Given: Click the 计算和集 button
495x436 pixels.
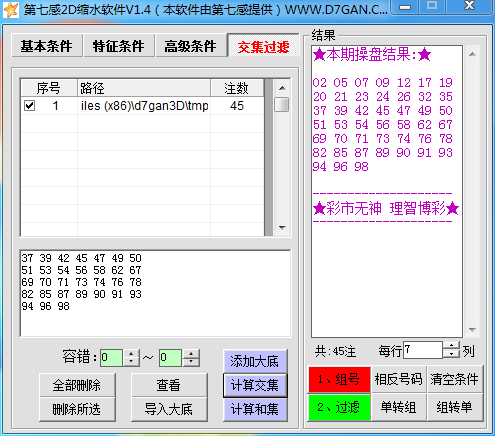Looking at the screenshot, I should [x=255, y=409].
